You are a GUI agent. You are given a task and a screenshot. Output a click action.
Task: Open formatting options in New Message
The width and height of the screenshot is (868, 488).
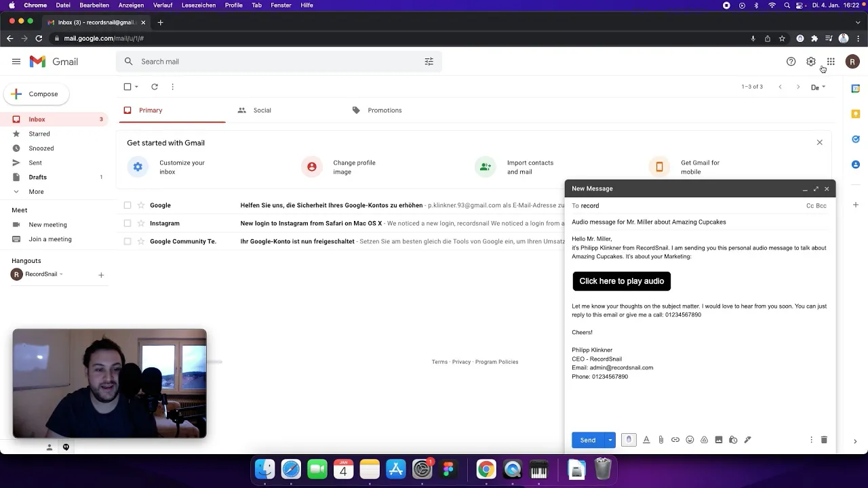(x=646, y=440)
